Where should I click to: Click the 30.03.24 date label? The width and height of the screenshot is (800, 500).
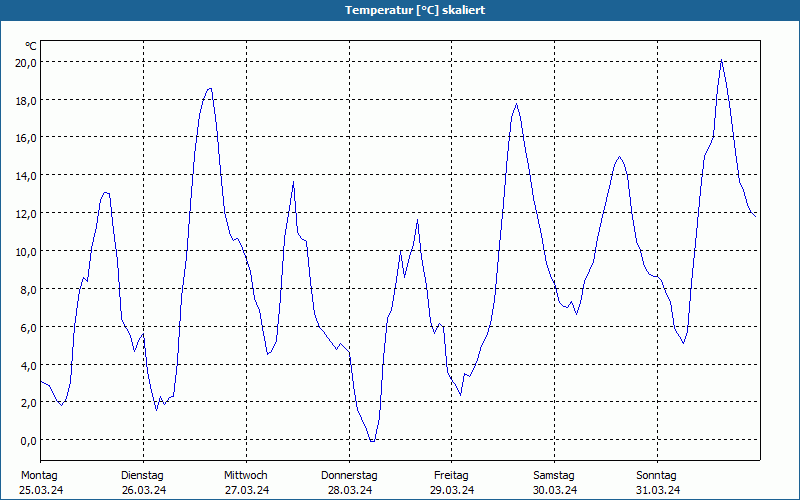(x=555, y=490)
